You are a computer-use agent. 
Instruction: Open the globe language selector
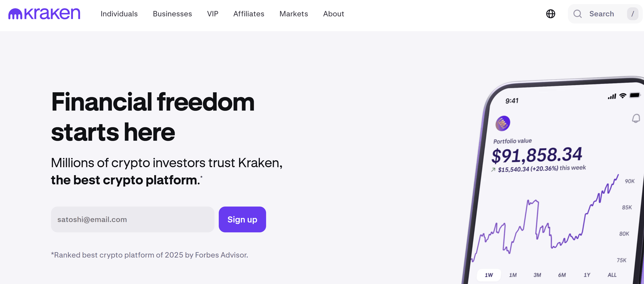550,14
